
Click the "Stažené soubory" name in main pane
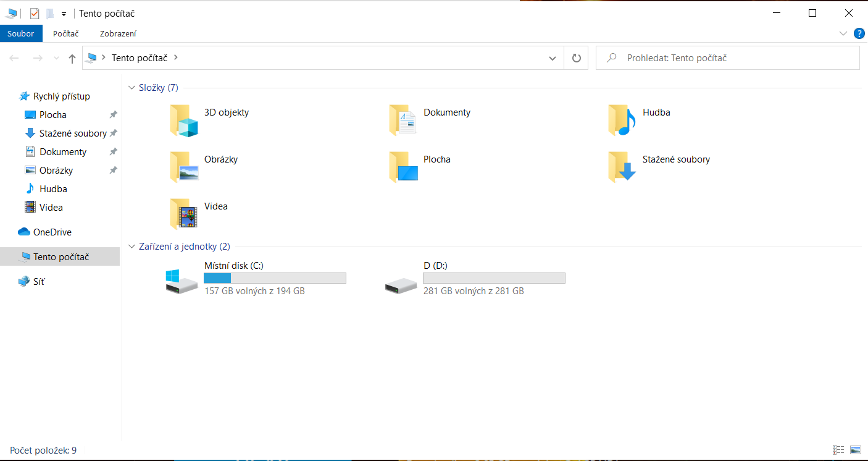click(x=677, y=159)
